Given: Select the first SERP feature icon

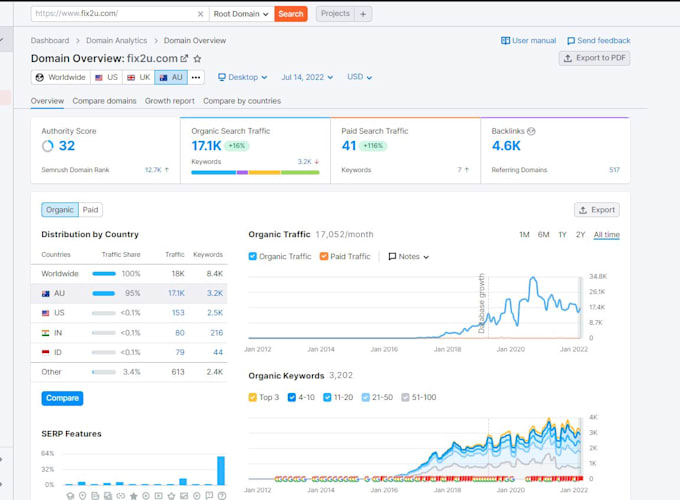Looking at the screenshot, I should (70, 495).
